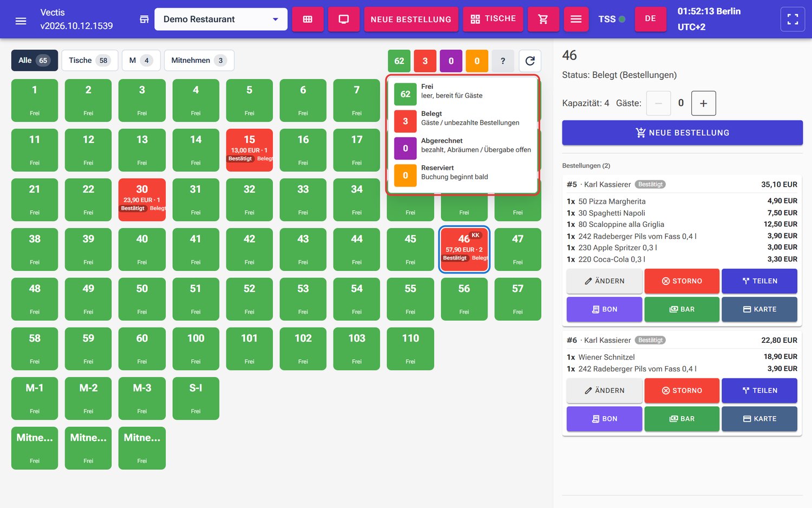Open the monitor display icon button
The image size is (812, 508).
click(344, 19)
